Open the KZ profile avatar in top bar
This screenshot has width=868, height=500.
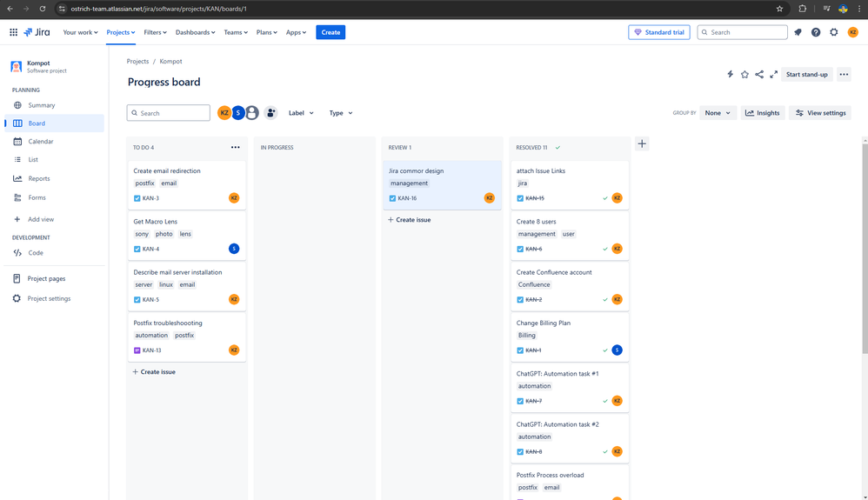point(852,32)
